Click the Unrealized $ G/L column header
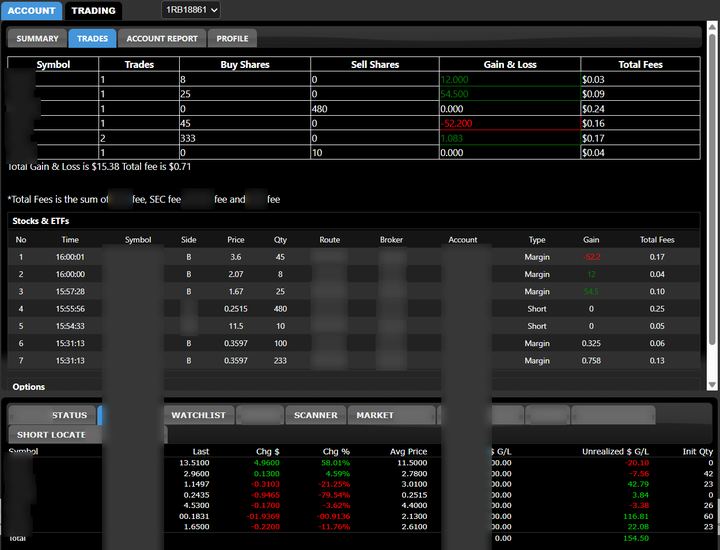Screen dimensions: 720x550 coord(615,451)
